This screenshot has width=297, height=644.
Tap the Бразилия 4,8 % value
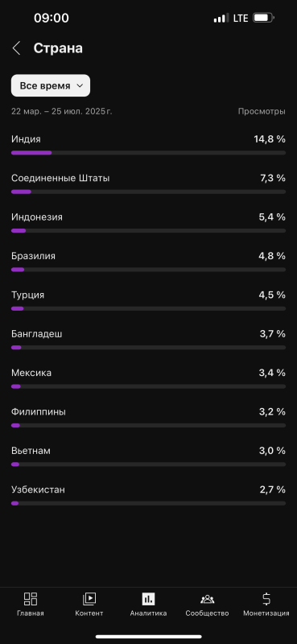[272, 256]
